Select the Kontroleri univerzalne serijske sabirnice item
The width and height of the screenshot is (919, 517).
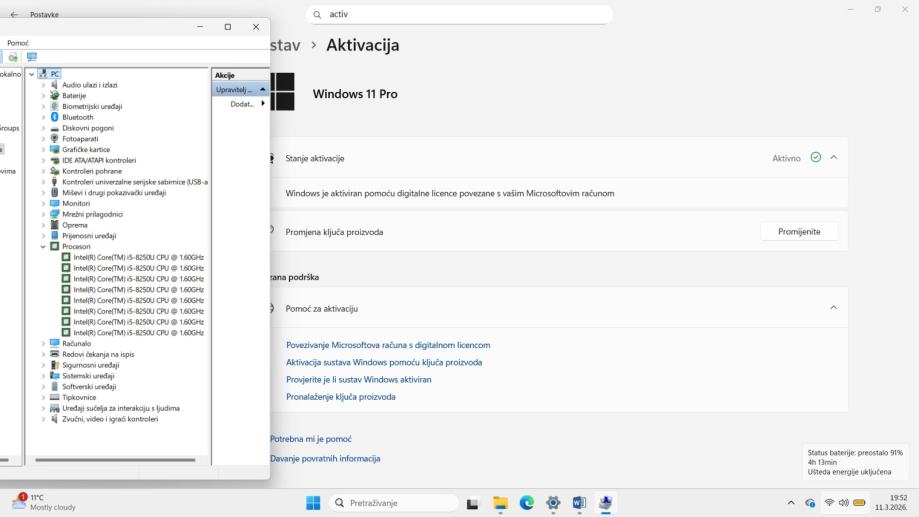point(135,182)
